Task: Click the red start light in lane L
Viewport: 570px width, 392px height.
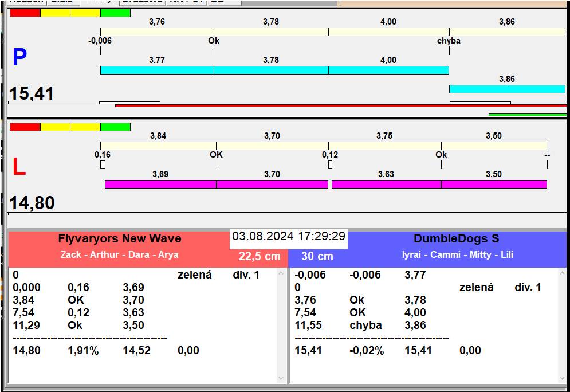Action: point(25,127)
